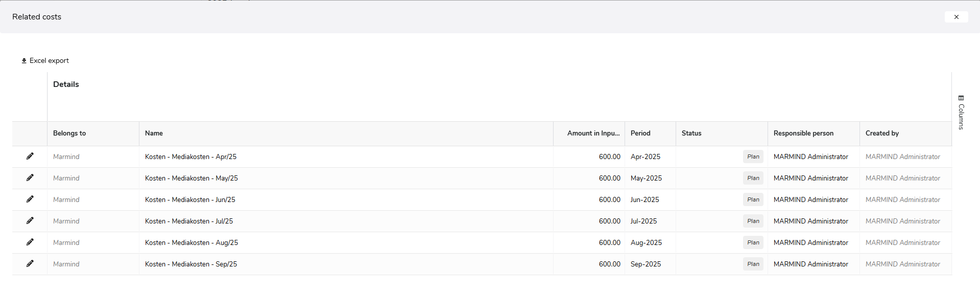Sort by Responsible person column

[803, 133]
